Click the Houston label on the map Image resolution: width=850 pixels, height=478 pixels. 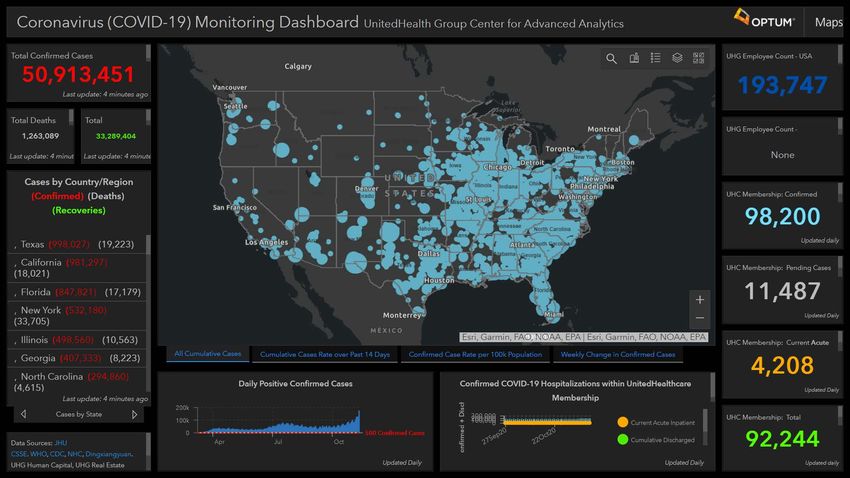click(439, 280)
